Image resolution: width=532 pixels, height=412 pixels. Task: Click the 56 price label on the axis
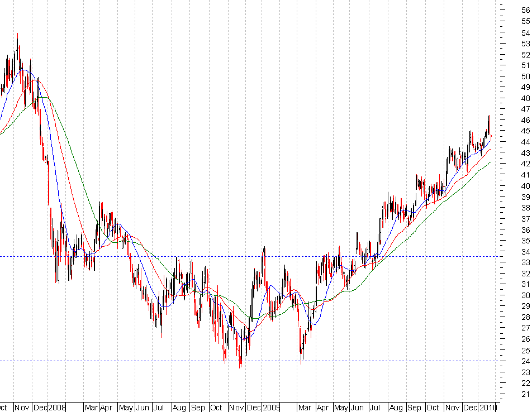pos(525,11)
